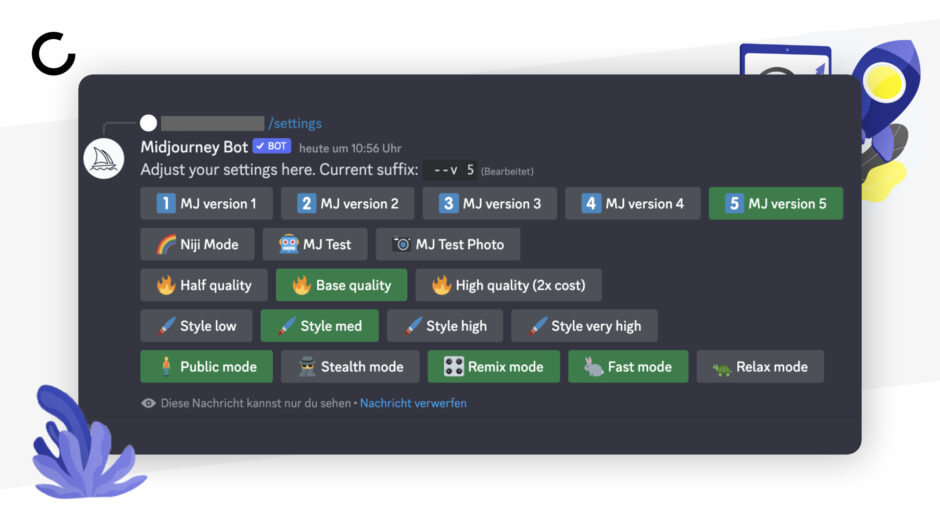
Task: Set stylize to Style very high
Action: pyautogui.click(x=585, y=326)
